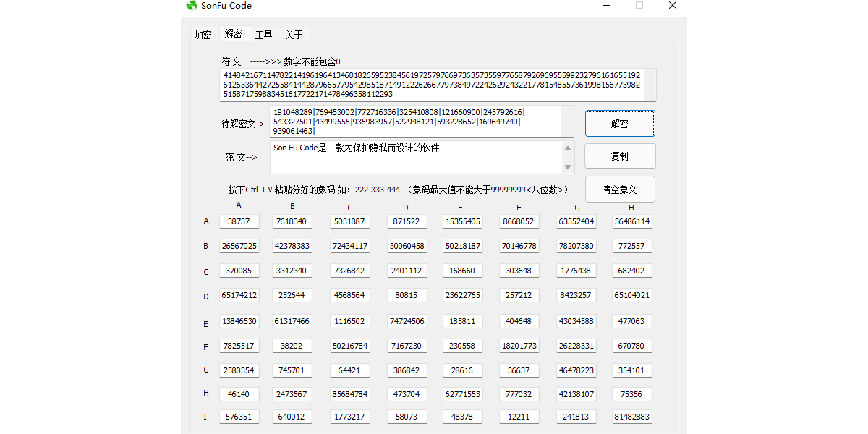
Task: Switch to the 加密 tab
Action: 203,34
